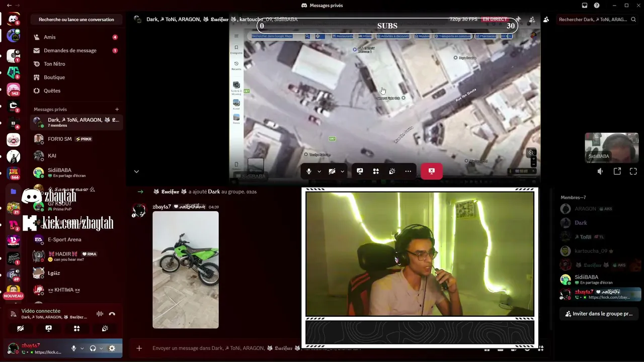Open the inbox icon in title bar
Screen dimensions: 644x362
click(x=585, y=6)
